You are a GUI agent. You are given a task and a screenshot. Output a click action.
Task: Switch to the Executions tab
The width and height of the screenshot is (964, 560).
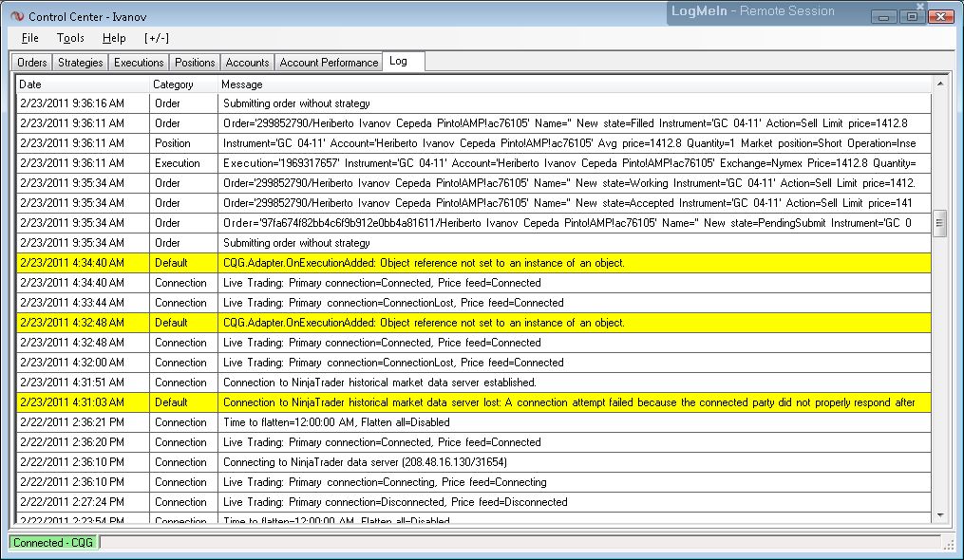point(139,62)
